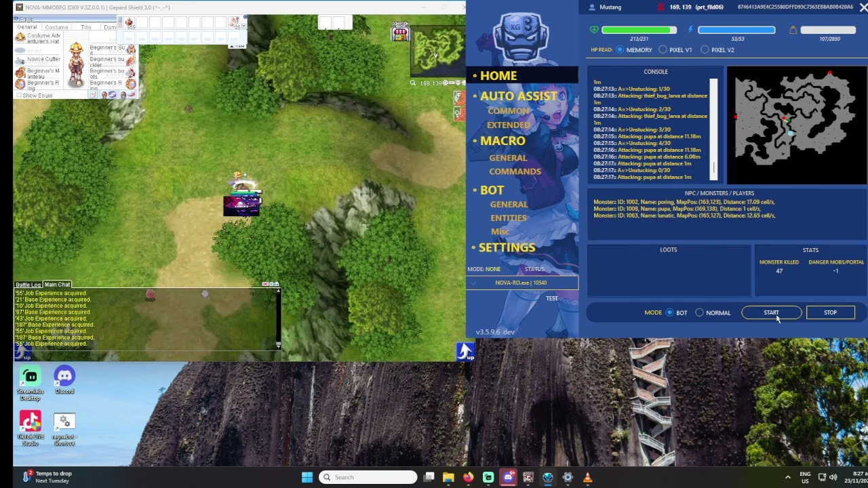Open the MACRO section

[502, 141]
